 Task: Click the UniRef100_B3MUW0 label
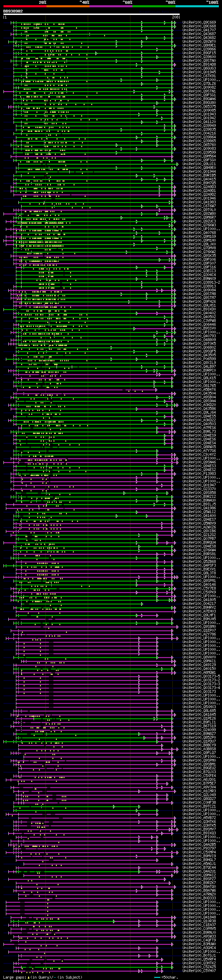(x=199, y=943)
